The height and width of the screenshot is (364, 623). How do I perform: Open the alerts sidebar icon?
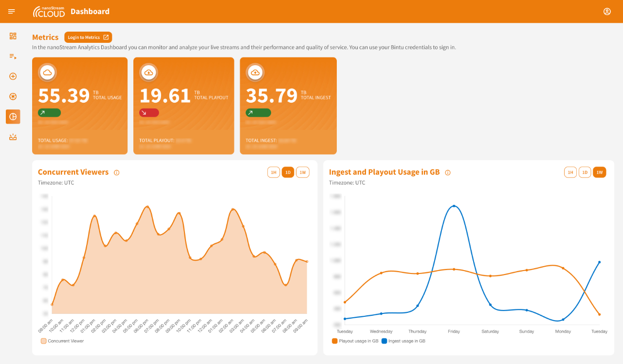click(13, 137)
